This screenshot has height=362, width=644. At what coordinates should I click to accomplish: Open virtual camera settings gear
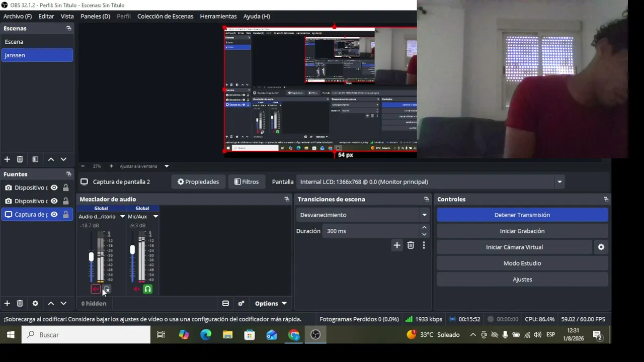pos(601,247)
